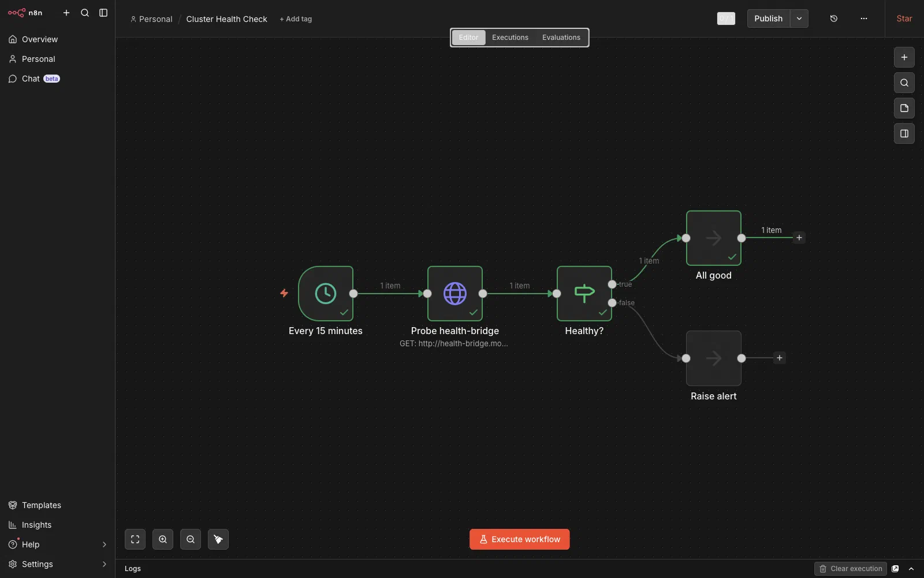Toggle the right side panel
Viewport: 924px width, 578px height.
click(x=904, y=134)
